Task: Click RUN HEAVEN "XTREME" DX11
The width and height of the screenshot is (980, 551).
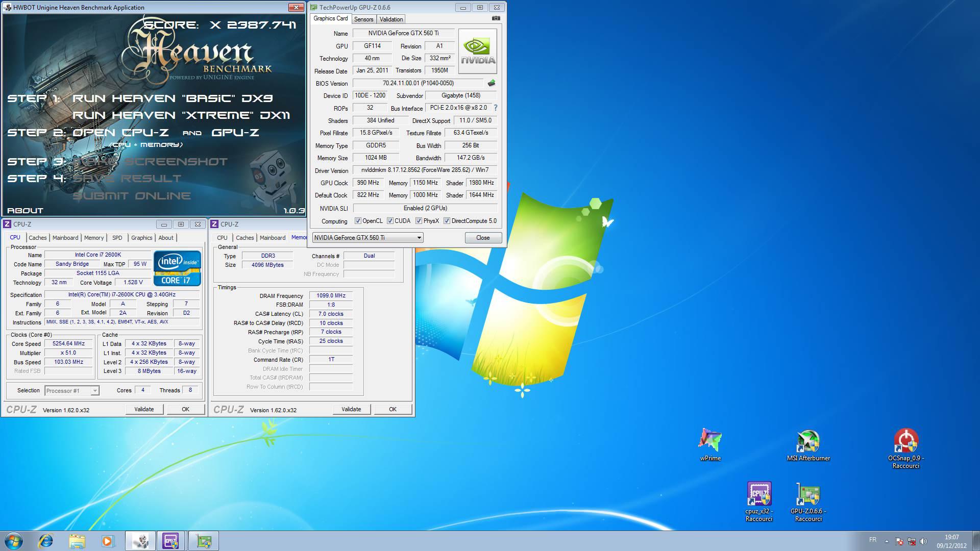Action: click(x=181, y=115)
